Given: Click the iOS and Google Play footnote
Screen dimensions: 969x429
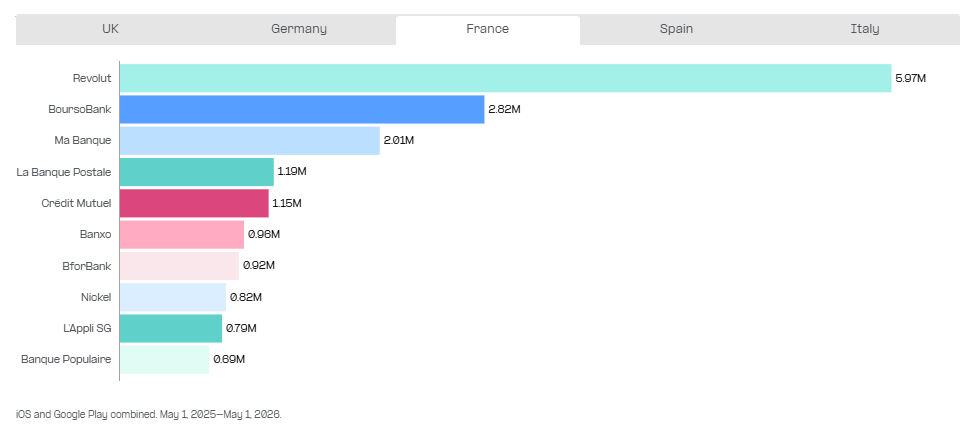Looking at the screenshot, I should (149, 414).
